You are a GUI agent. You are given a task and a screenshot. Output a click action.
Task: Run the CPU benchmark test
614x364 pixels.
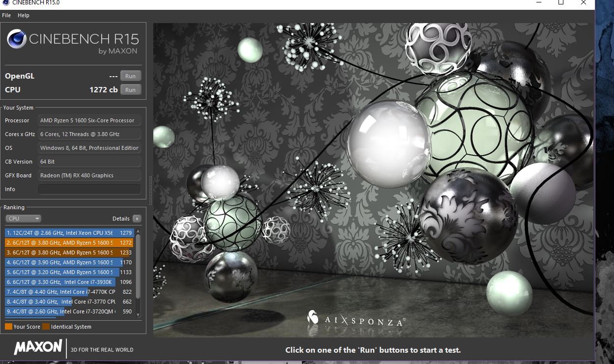pos(131,90)
